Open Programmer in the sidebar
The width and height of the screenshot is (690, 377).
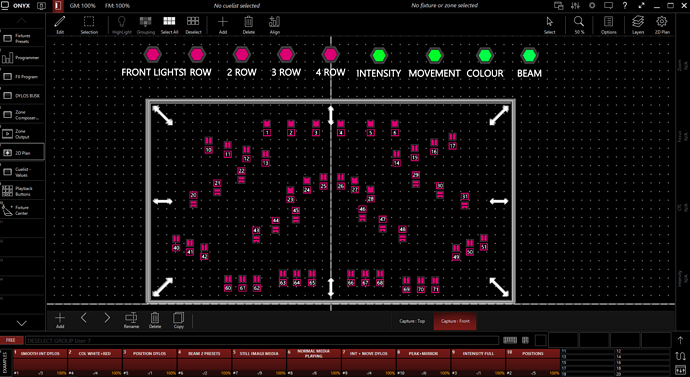coord(23,58)
